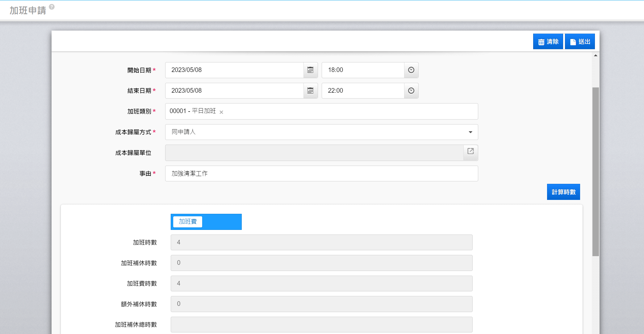Click the 清除 clear button

(x=548, y=42)
